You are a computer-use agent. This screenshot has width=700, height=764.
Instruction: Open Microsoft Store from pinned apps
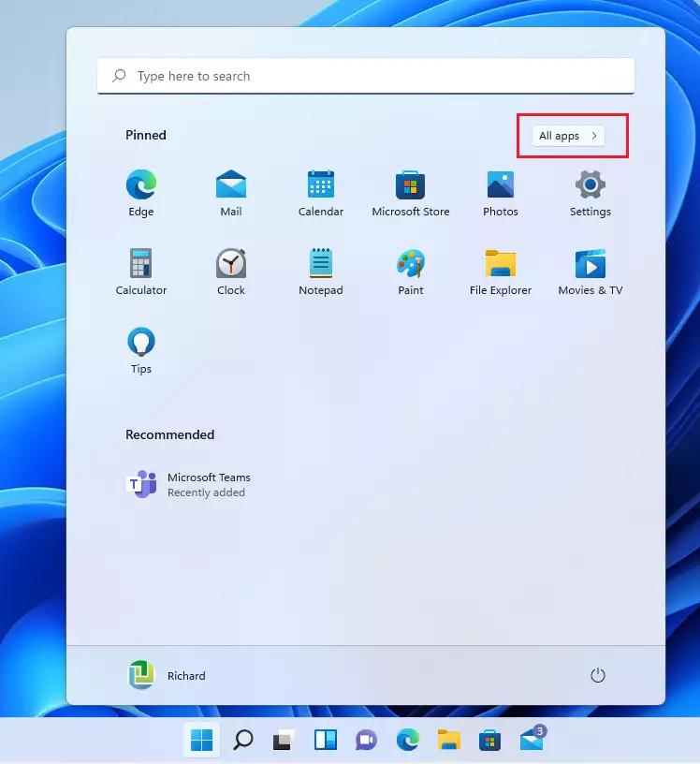coord(411,193)
